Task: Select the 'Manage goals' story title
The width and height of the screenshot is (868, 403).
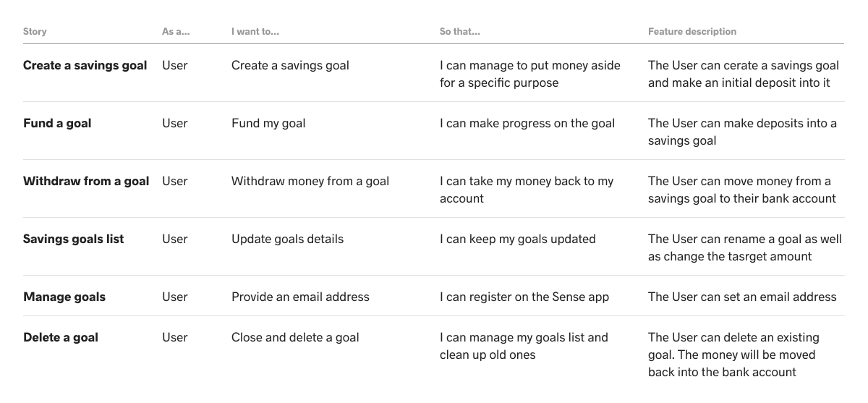Action: (x=64, y=297)
